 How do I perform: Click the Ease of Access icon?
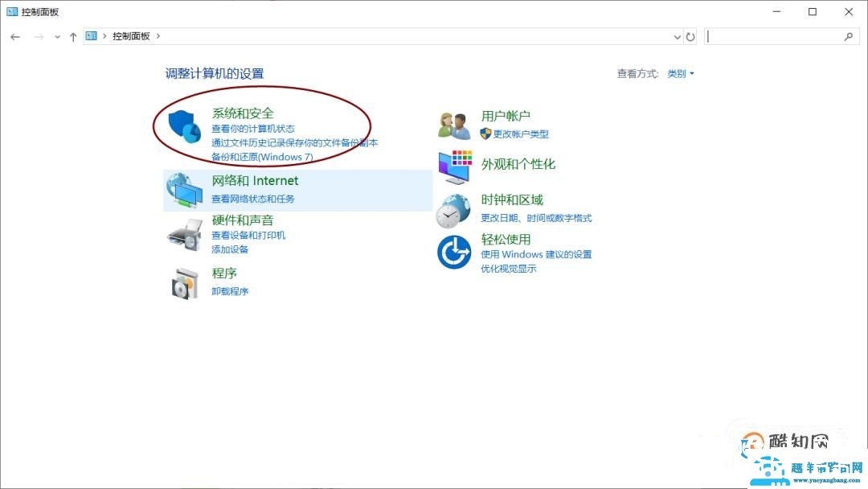[x=454, y=252]
